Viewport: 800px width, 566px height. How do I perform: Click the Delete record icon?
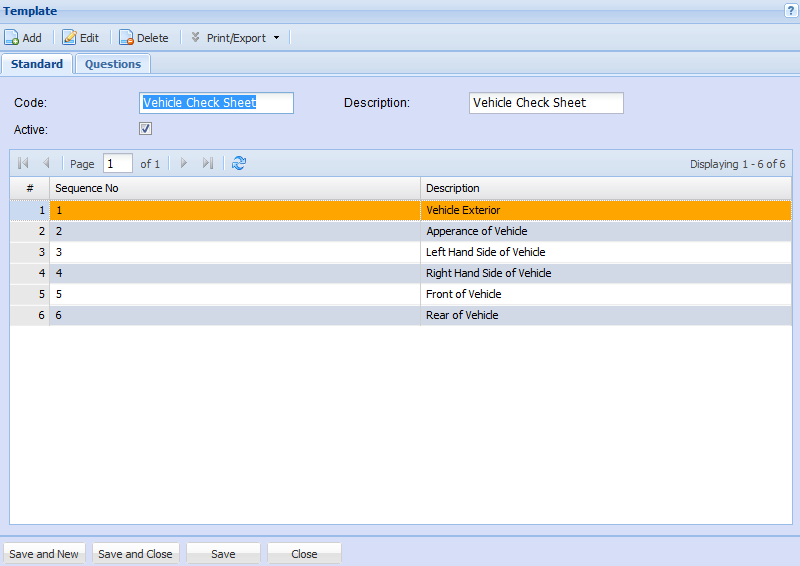[126, 38]
